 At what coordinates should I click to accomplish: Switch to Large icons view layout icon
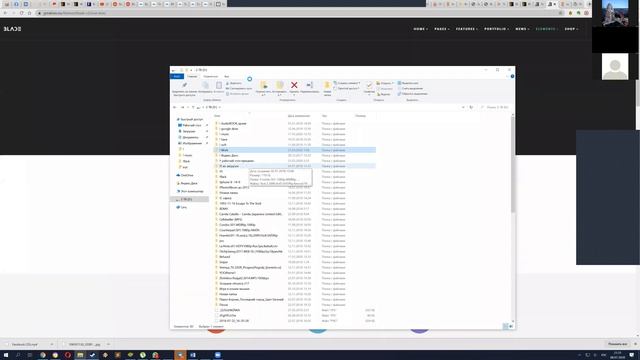click(x=511, y=326)
